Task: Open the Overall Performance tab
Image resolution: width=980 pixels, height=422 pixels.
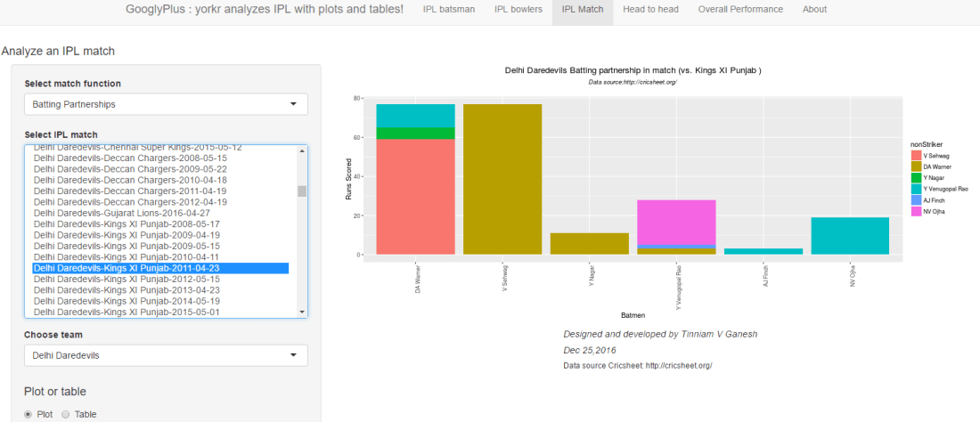Action: (740, 10)
